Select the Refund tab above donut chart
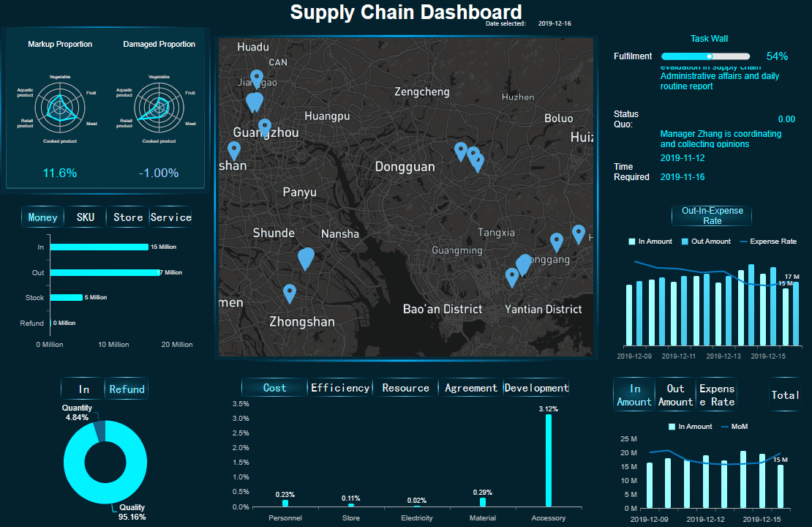This screenshot has height=527, width=812. pos(127,389)
